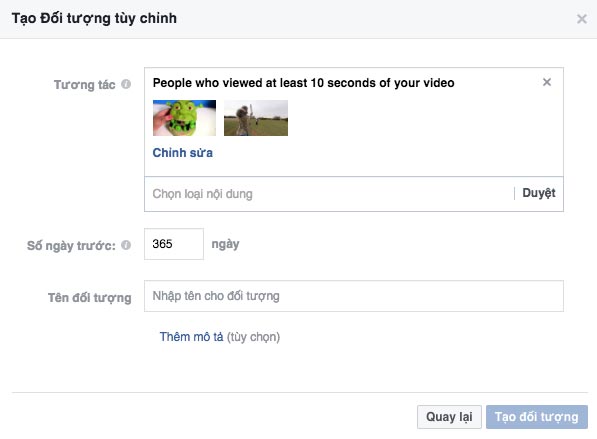
Task: Remove the 'People who viewed' video rule
Action: coord(547,82)
